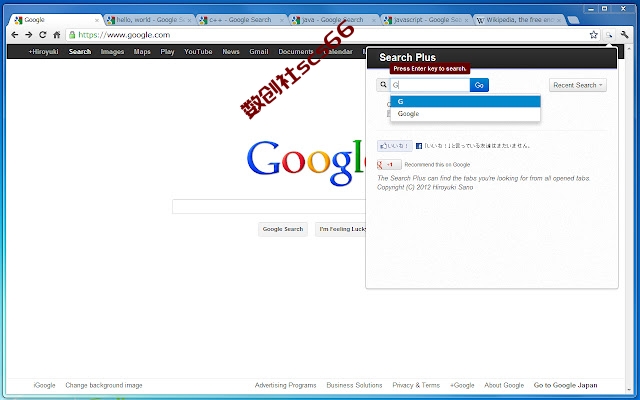Select the Google tab
This screenshot has width=640, height=400.
[x=56, y=20]
